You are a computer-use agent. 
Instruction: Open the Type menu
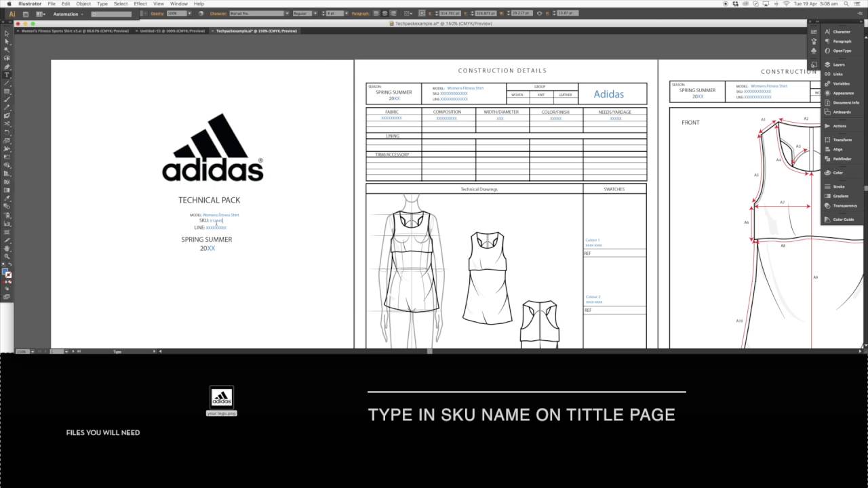(x=102, y=3)
